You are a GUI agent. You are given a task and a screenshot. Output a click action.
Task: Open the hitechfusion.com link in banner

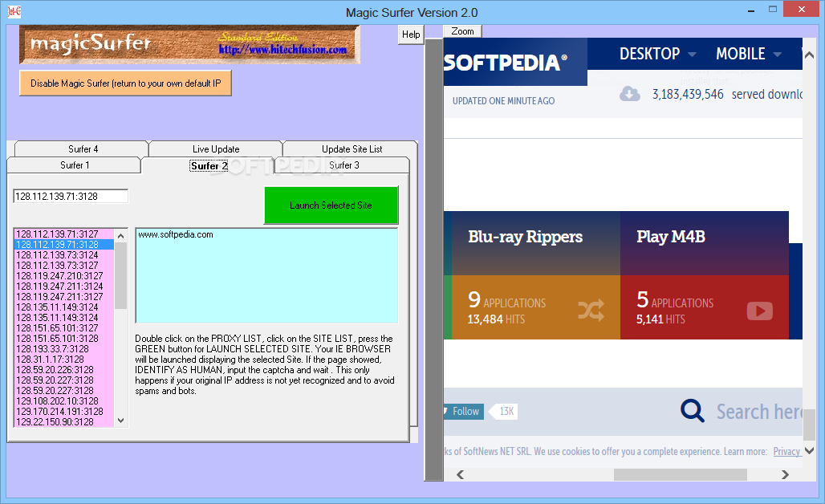pos(282,50)
